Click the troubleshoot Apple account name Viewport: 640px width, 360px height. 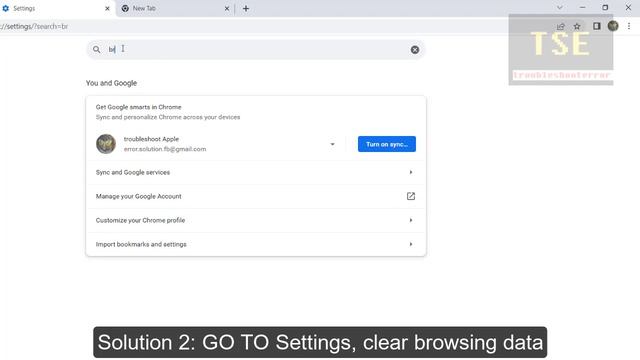pyautogui.click(x=151, y=139)
